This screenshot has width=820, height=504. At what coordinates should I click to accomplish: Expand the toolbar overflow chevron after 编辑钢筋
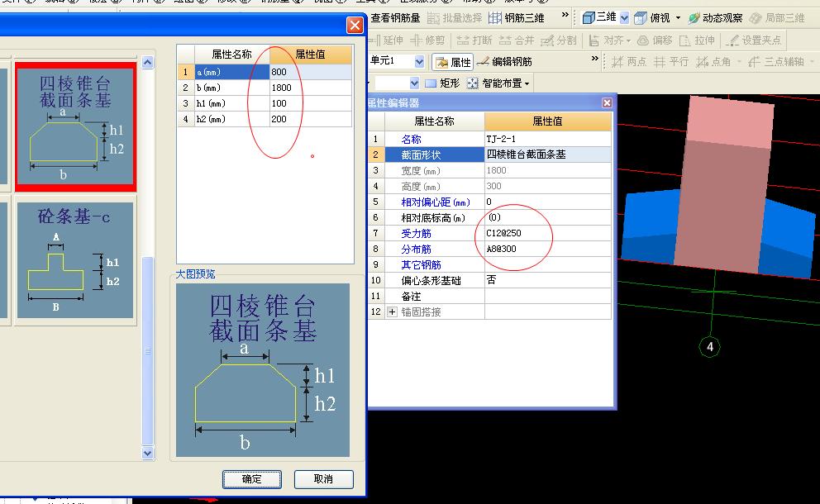[594, 59]
